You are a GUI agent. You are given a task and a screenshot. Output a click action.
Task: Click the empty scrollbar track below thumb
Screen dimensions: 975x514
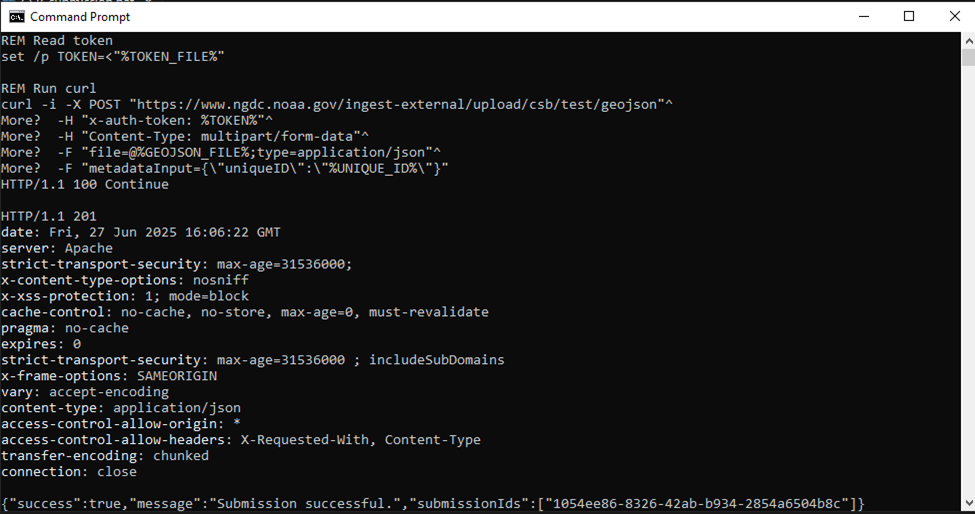coord(967,300)
